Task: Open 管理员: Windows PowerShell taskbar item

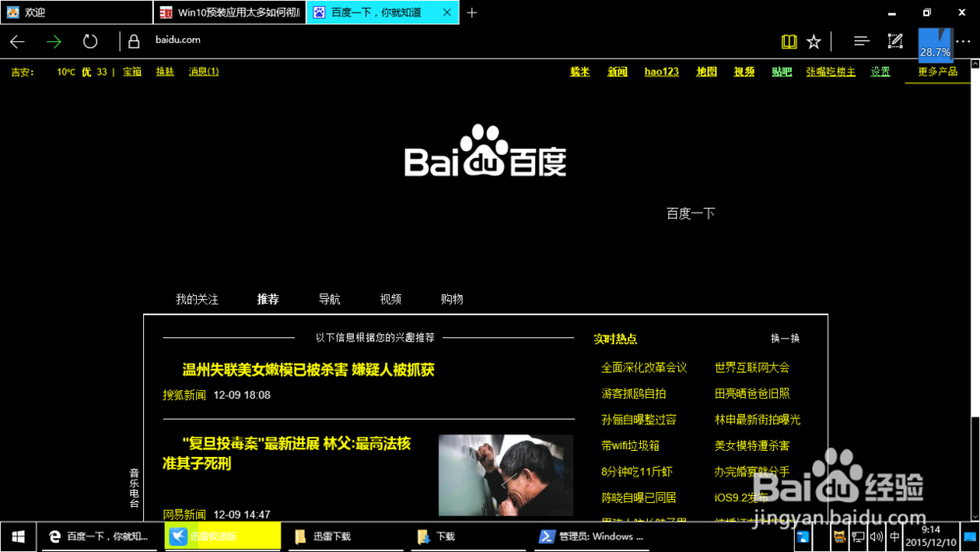Action: click(592, 536)
